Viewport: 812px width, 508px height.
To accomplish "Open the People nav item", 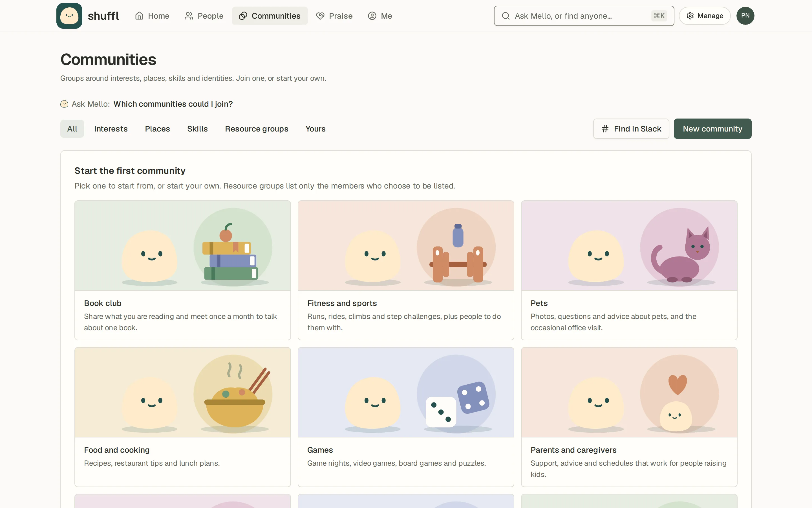I will (204, 16).
